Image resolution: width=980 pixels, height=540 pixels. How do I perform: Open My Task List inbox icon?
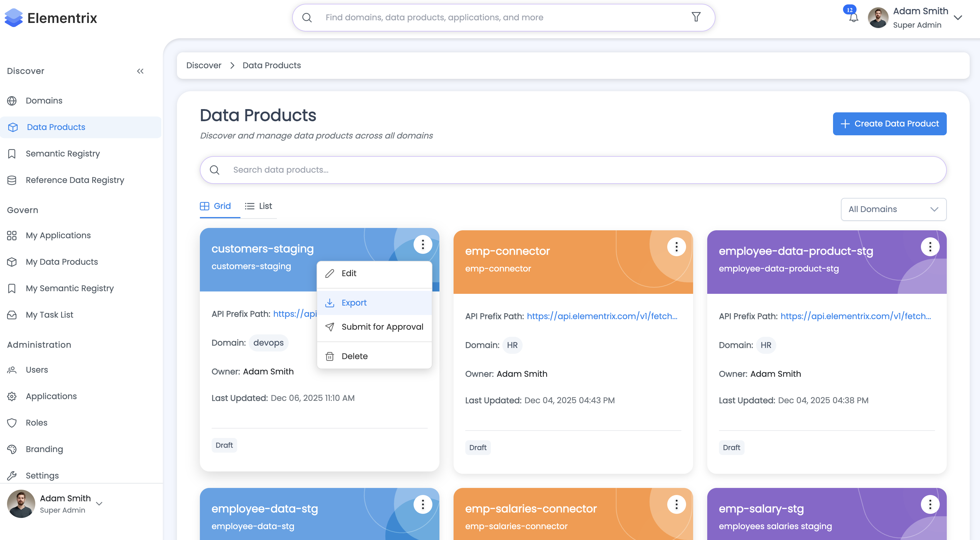point(12,315)
